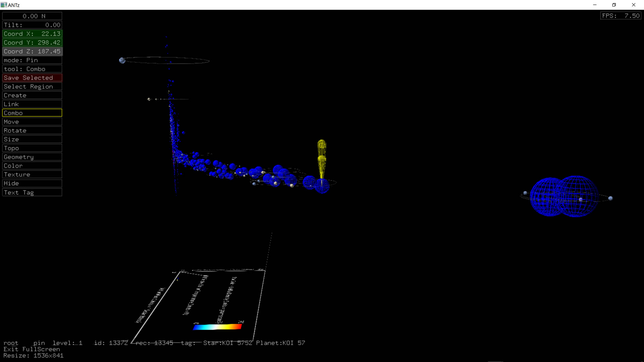
Task: Choose the Create tool
Action: pyautogui.click(x=32, y=95)
